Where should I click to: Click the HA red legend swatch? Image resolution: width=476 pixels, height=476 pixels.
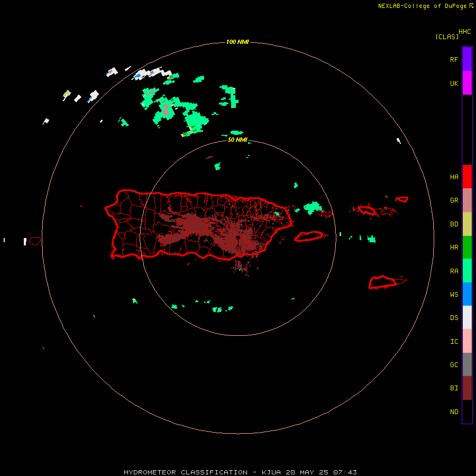467,177
